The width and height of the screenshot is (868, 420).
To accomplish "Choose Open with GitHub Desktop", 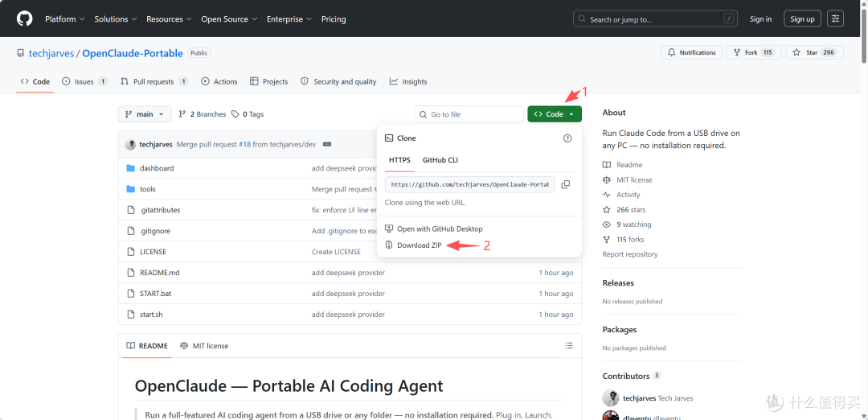I will pyautogui.click(x=434, y=229).
